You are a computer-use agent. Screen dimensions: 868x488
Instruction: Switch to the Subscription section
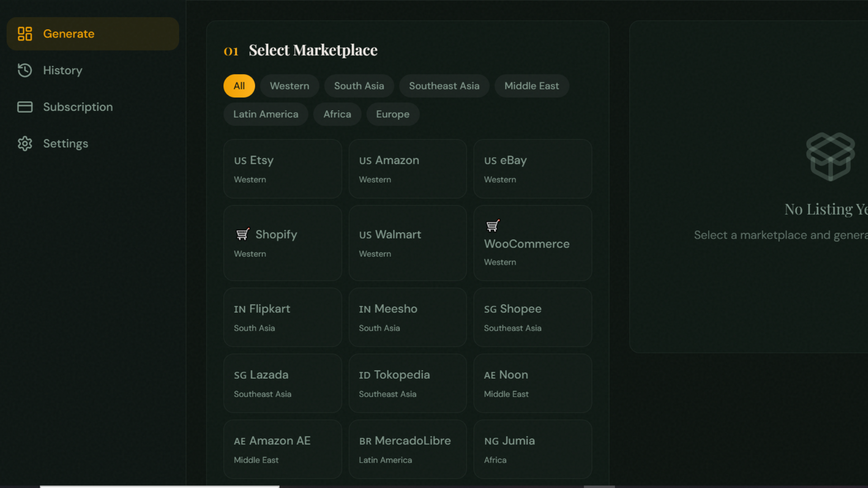78,107
